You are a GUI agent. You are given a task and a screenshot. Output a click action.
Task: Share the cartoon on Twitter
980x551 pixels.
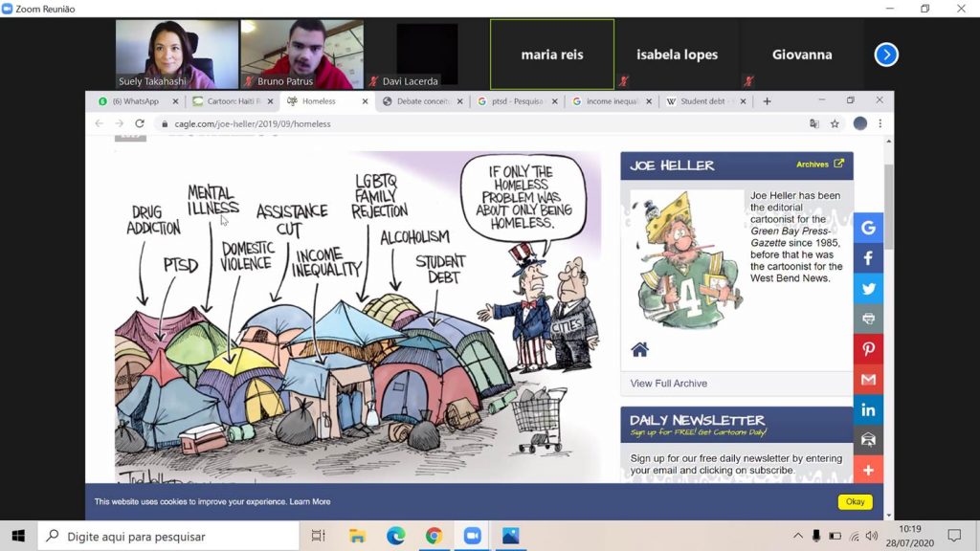[868, 289]
